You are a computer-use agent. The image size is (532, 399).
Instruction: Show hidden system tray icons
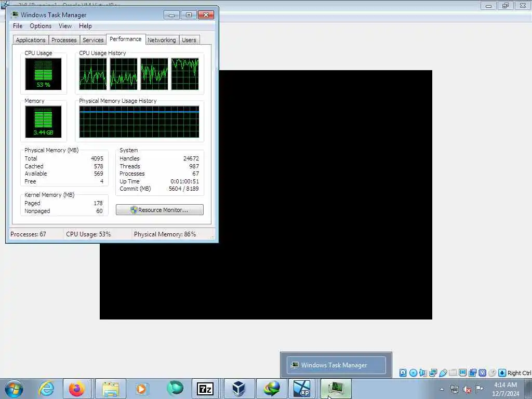[442, 389]
